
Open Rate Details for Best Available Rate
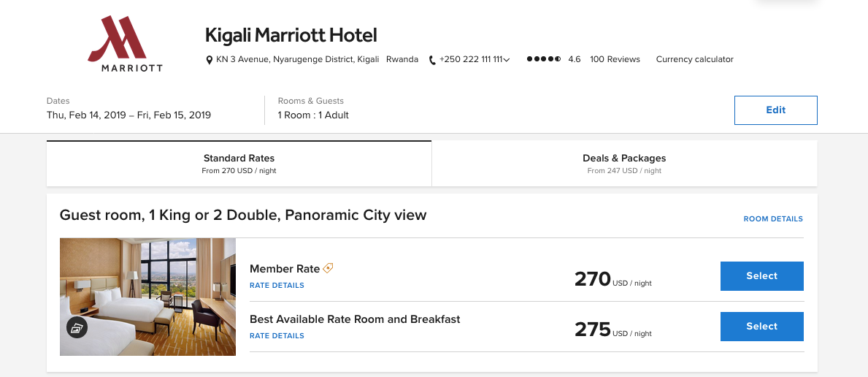pyautogui.click(x=277, y=336)
